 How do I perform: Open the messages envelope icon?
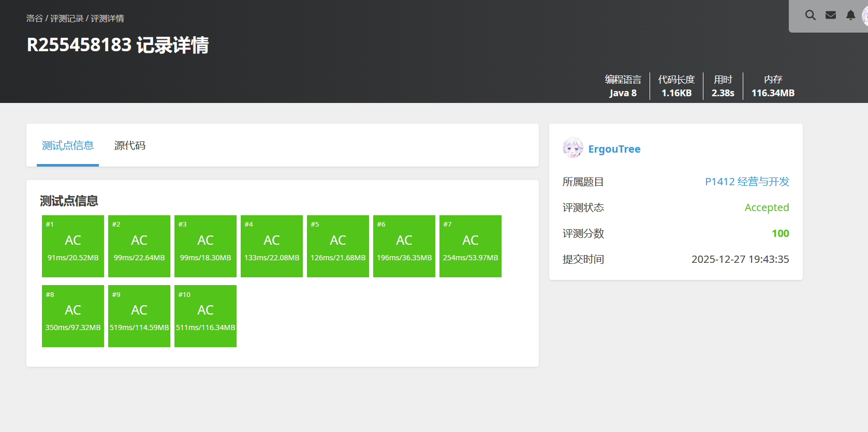(831, 16)
